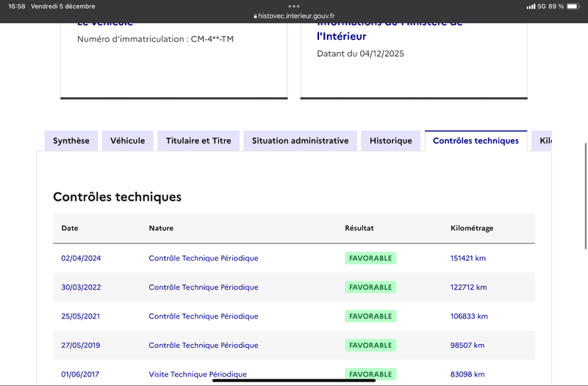Tap the three-dot multitasking icon at top
Screen dimensions: 588x386
[x=294, y=6]
